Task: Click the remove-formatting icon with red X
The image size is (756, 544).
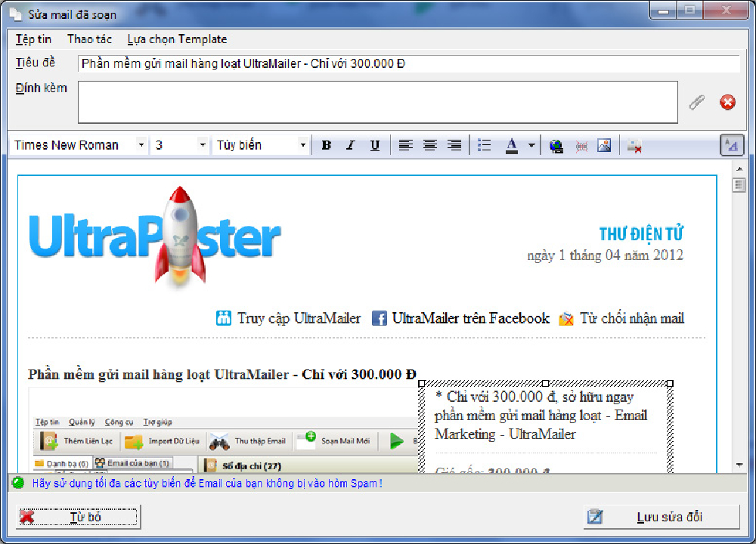Action: (x=634, y=146)
